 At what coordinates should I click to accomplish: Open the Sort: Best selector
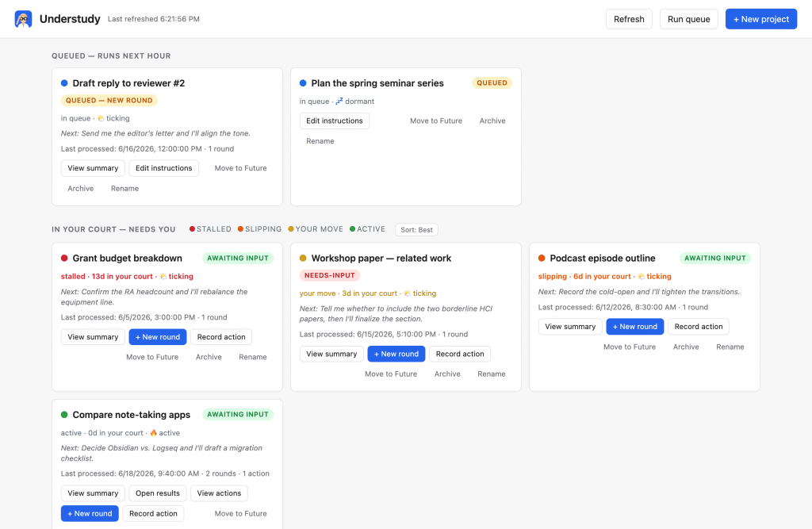coord(416,229)
